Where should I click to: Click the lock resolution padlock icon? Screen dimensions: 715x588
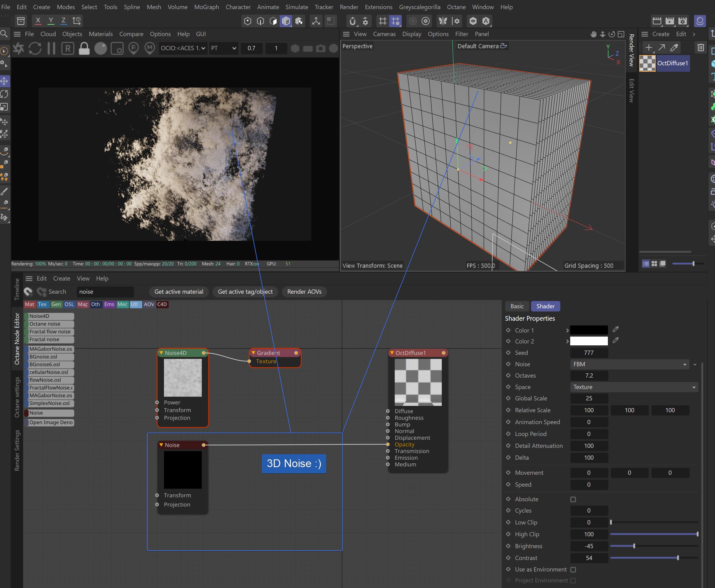[84, 48]
